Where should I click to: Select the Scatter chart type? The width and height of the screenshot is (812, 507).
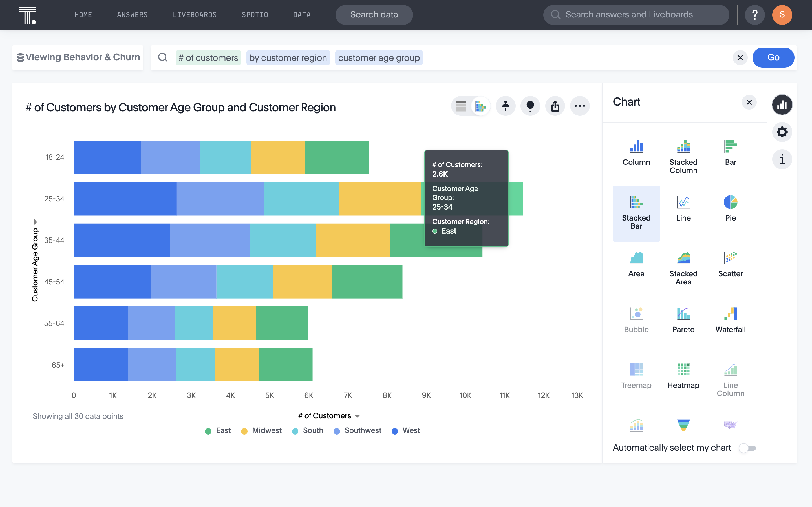[730, 265]
